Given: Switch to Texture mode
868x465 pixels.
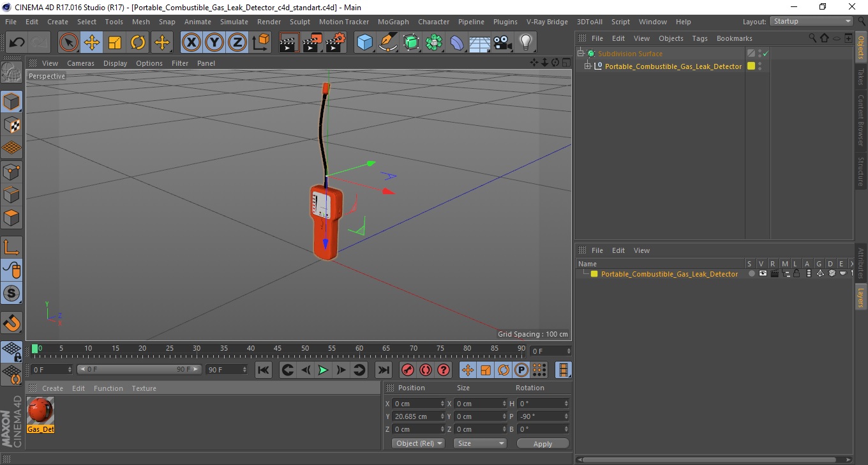Looking at the screenshot, I should coord(11,125).
